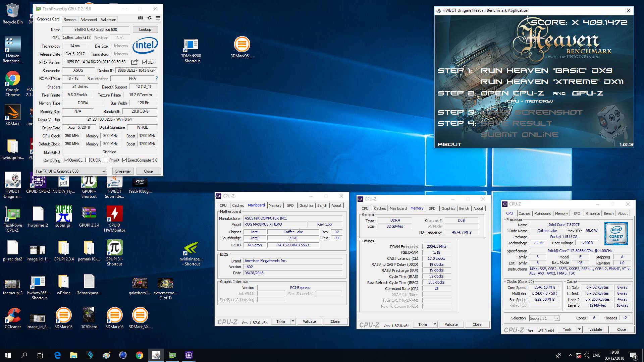Open HWBOT Unigine desktop icon
Image resolution: width=644 pixels, height=362 pixels.
13,186
